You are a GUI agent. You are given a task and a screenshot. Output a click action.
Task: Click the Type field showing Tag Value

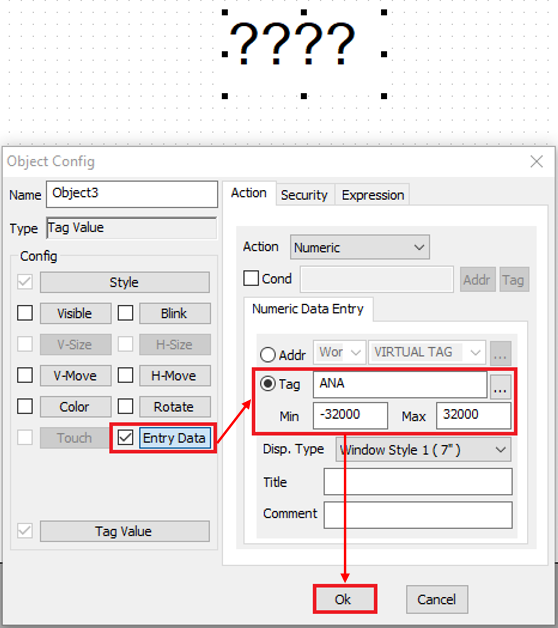pos(132,228)
